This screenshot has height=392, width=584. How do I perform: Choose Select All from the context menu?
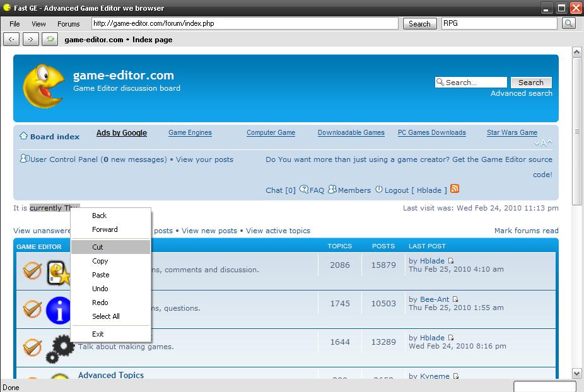111,316
